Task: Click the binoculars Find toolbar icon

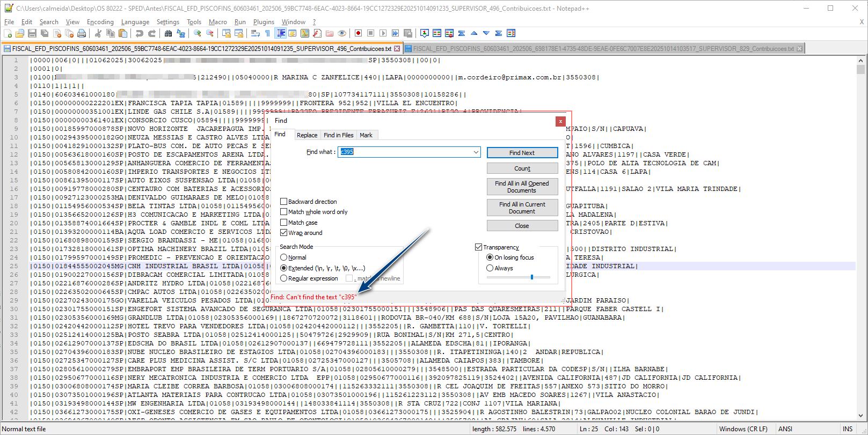Action: coord(168,33)
